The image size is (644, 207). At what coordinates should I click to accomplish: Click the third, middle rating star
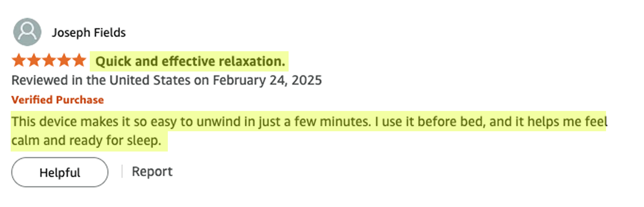click(x=49, y=60)
